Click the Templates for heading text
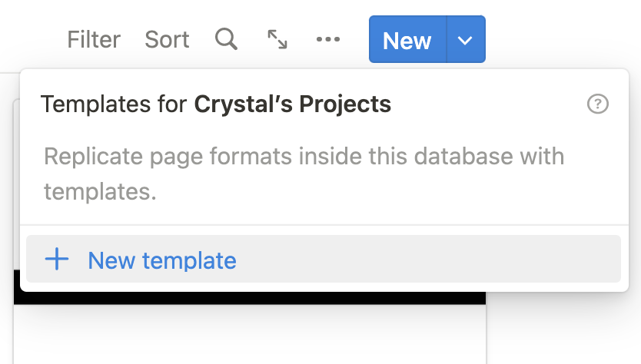Viewport: 641px width, 364px height. coord(114,104)
